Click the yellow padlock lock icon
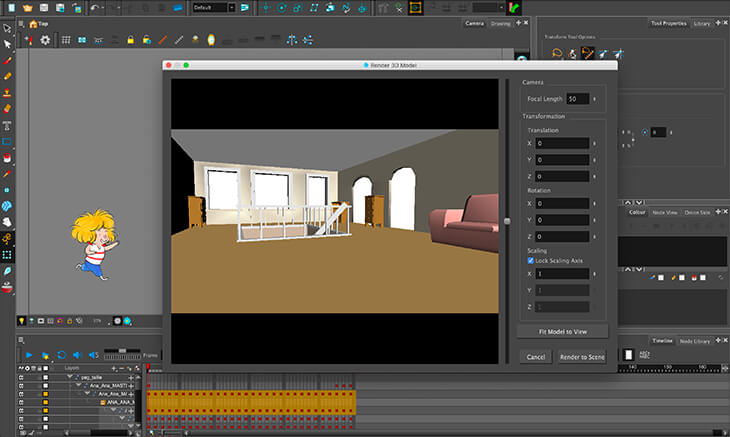This screenshot has width=730, height=437. 130,40
